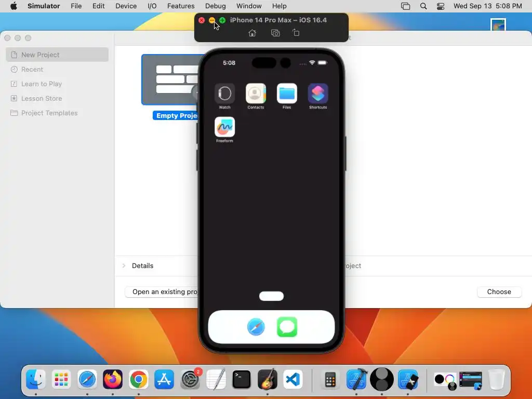Open Finder from the Dock
Image resolution: width=532 pixels, height=399 pixels.
pyautogui.click(x=36, y=379)
